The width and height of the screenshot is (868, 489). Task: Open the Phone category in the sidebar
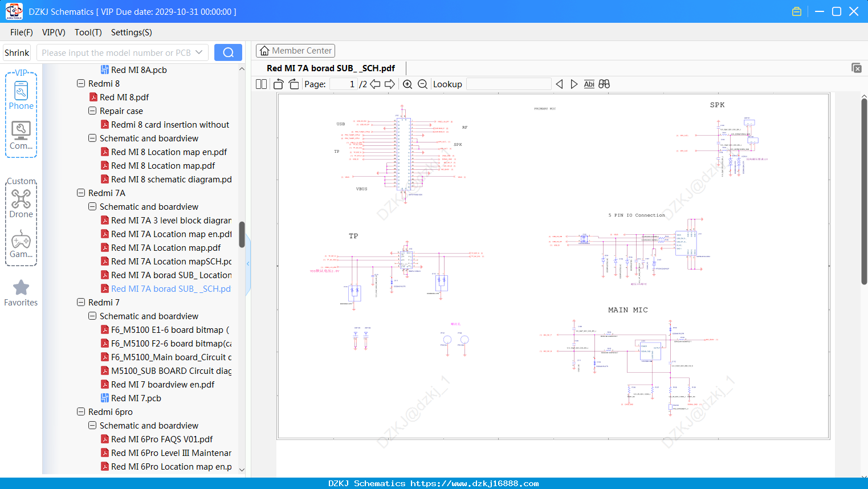(21, 95)
